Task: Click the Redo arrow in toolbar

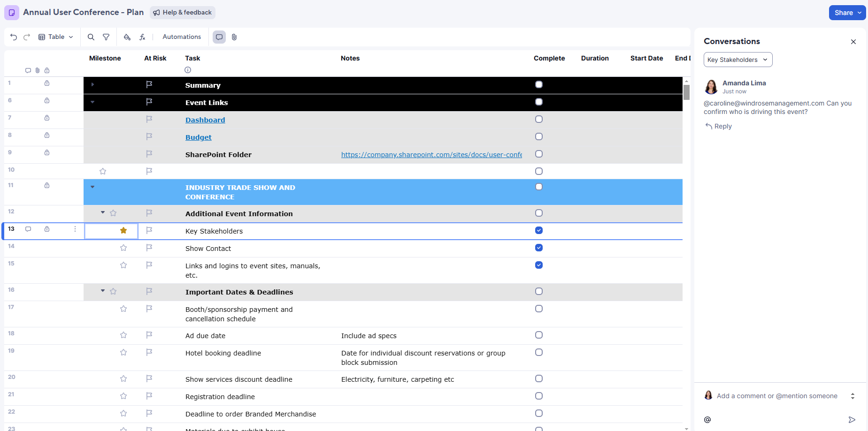Action: (27, 37)
